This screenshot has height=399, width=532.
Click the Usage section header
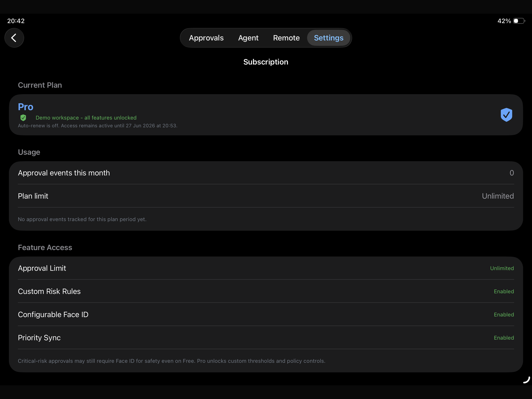(x=29, y=152)
